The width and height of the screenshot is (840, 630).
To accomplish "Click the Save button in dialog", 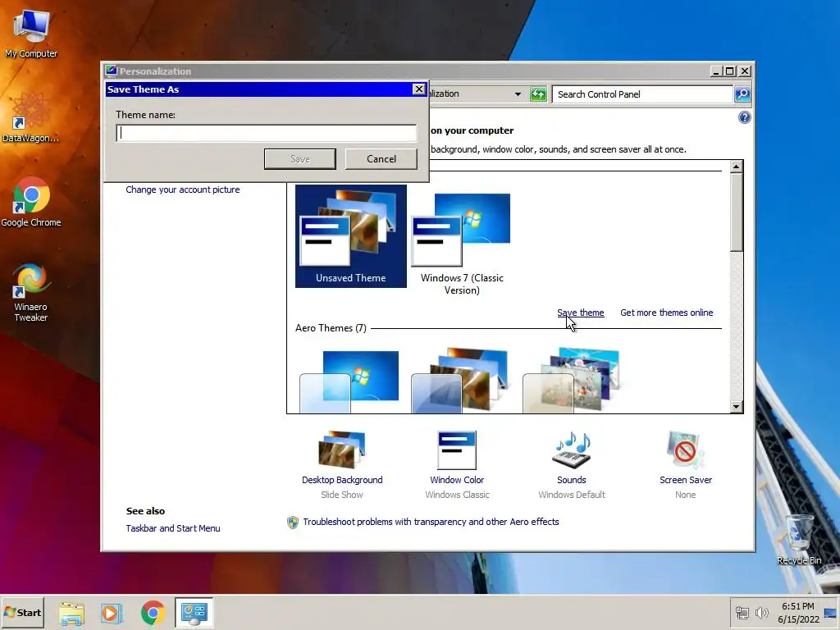I will [x=300, y=159].
